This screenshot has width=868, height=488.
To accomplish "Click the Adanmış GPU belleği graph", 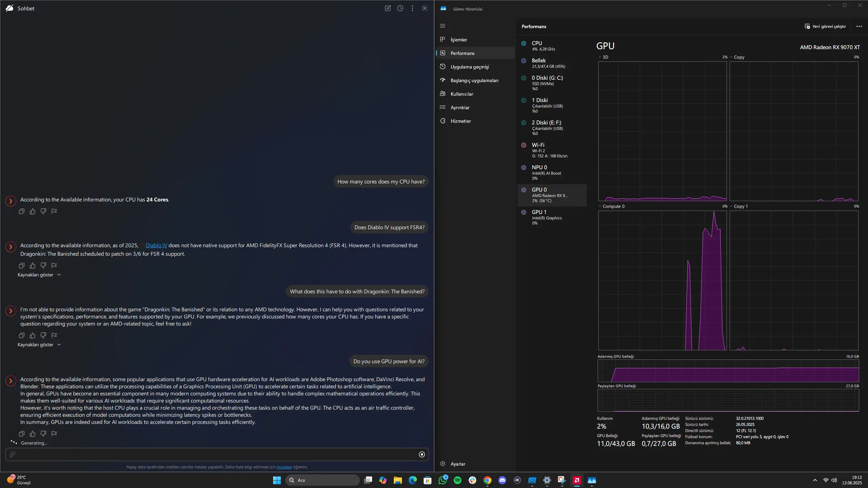I will [728, 371].
